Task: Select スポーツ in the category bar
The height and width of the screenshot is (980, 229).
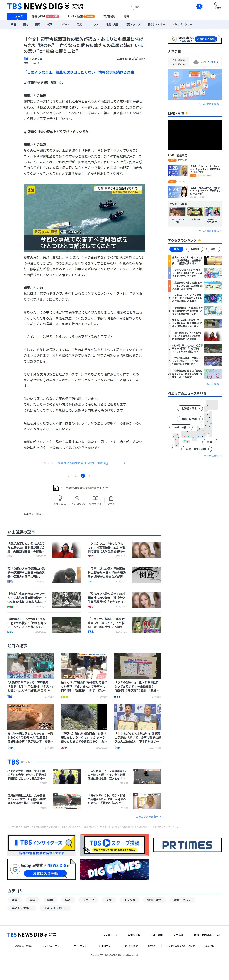Action: tap(65, 24)
